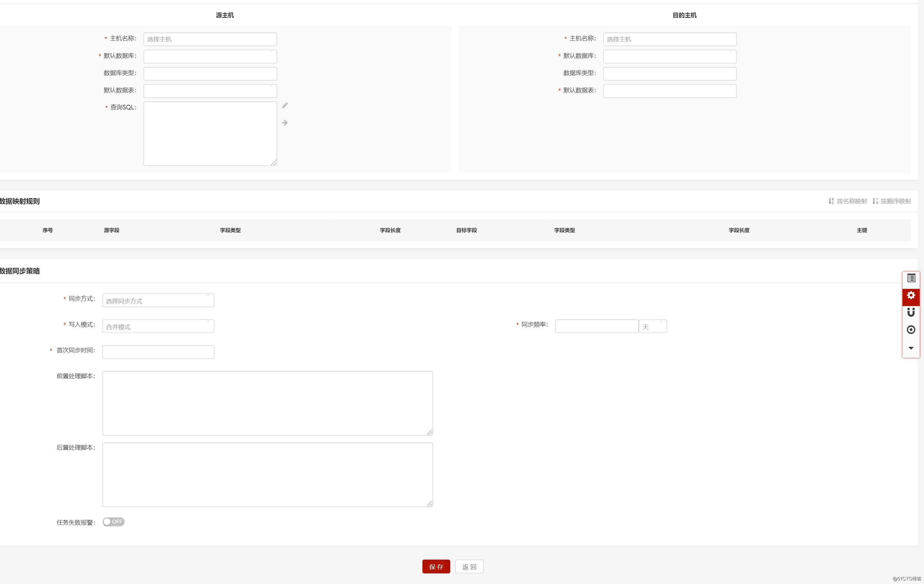Click the circle target icon in the floating sidebar
Viewport: 924px width, 584px height.
911,329
